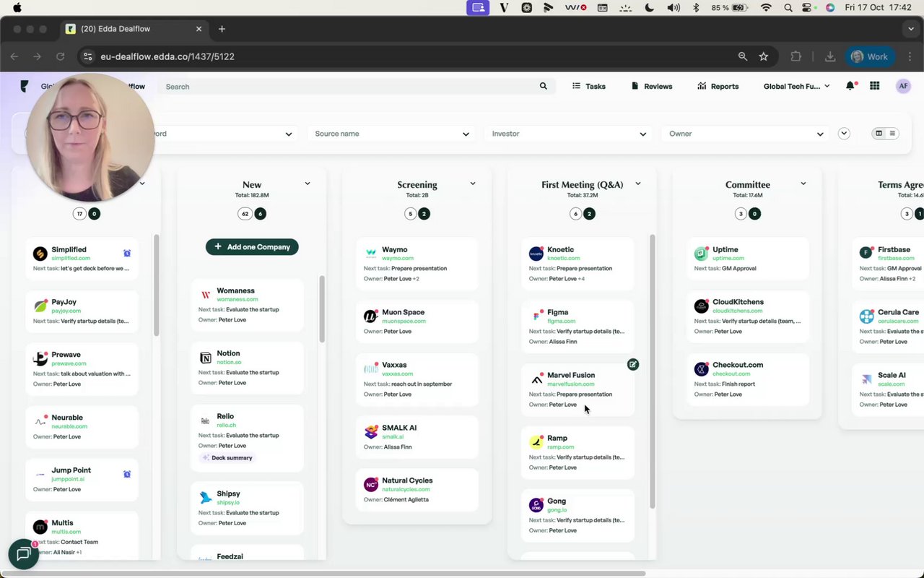
Task: Open macOS Spotlight search in the menu bar
Action: [788, 8]
